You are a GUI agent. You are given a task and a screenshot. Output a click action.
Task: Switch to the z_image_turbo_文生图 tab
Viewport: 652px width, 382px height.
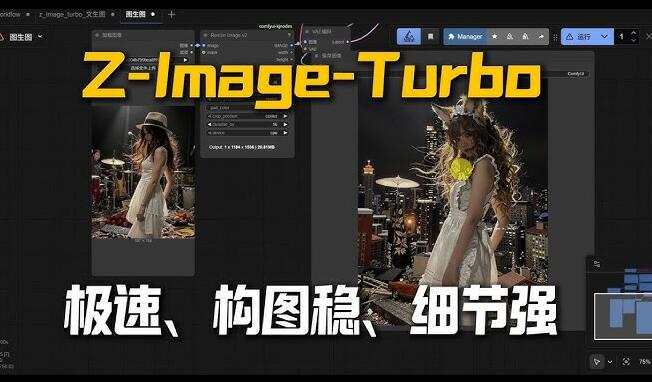coord(72,14)
